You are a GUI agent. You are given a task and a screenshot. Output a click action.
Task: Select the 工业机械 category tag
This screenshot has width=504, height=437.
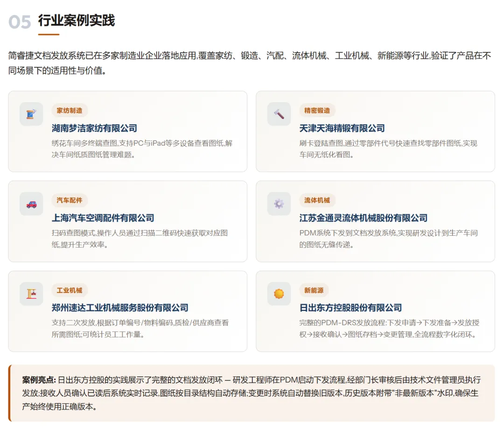[70, 290]
